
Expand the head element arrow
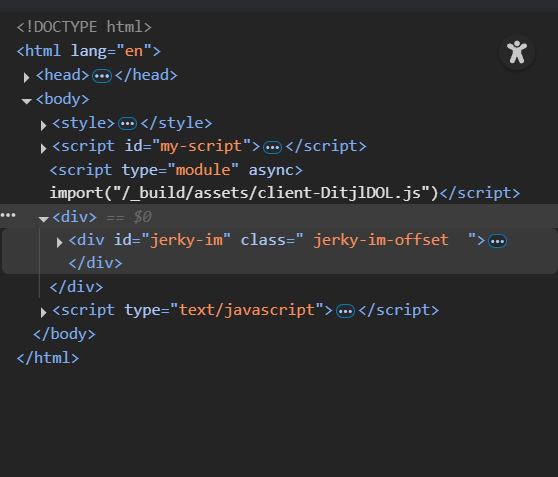coord(26,77)
